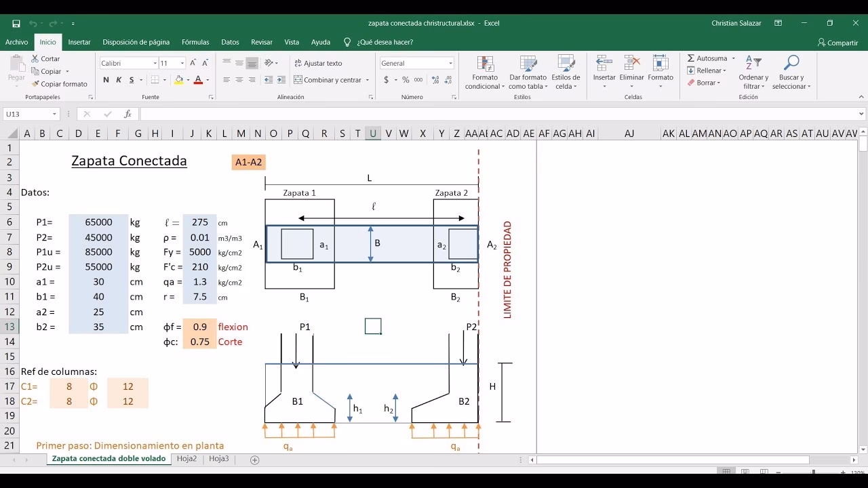This screenshot has width=868, height=488.
Task: Click the Cortar scissors icon
Action: tap(35, 59)
